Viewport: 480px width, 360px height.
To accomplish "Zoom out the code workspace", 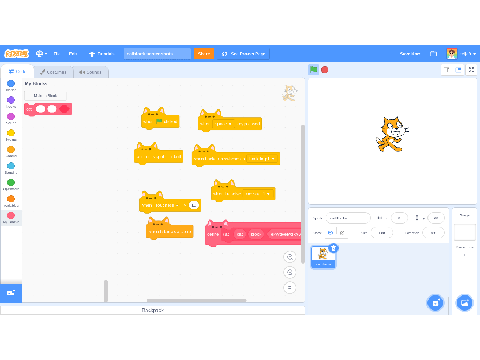I will (x=290, y=272).
